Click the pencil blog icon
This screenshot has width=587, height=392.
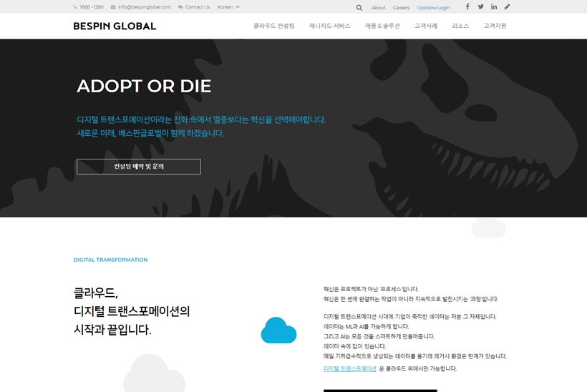[507, 6]
